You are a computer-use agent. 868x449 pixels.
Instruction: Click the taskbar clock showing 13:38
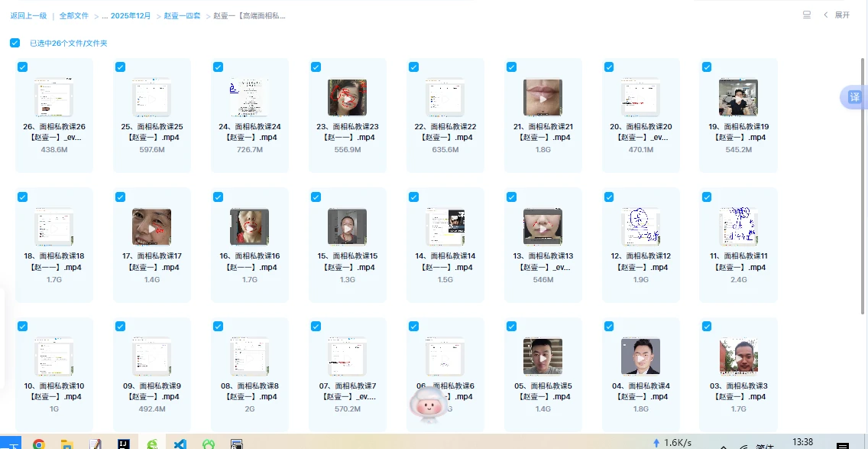pyautogui.click(x=803, y=441)
